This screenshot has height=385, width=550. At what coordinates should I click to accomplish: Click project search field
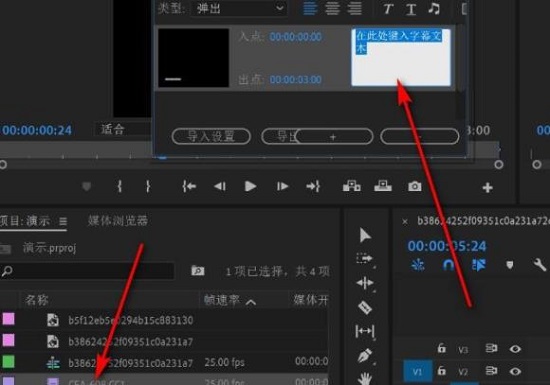coord(87,271)
